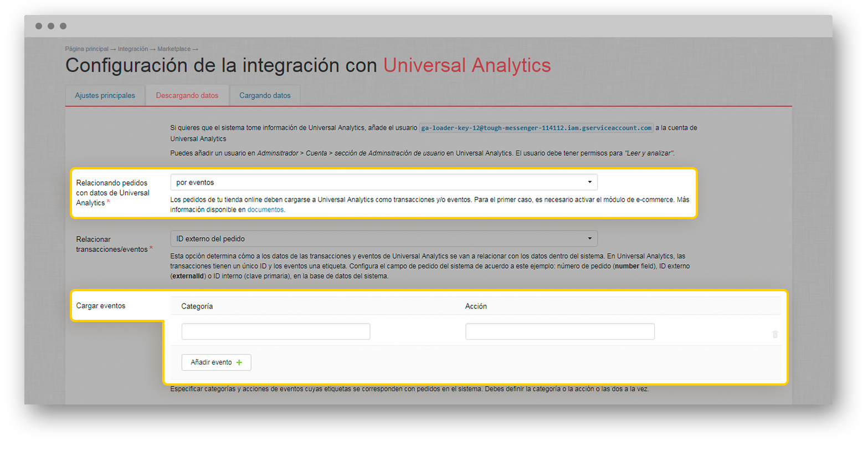Open Marketplace breadcrumb link
Viewport: 868px width, 451px height.
click(x=174, y=49)
